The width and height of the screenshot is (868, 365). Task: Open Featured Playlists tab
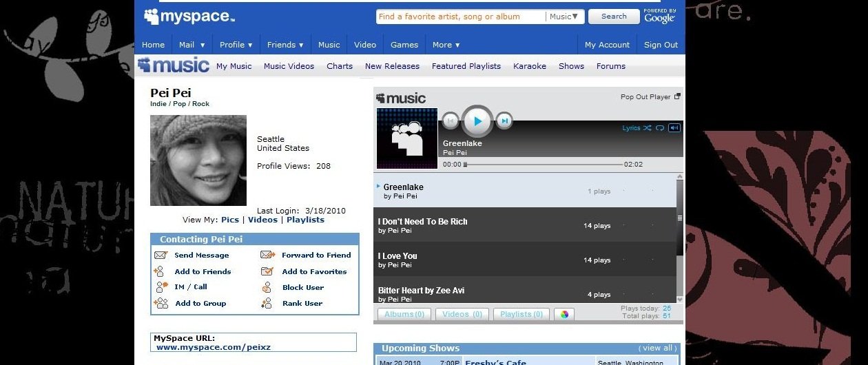[466, 66]
